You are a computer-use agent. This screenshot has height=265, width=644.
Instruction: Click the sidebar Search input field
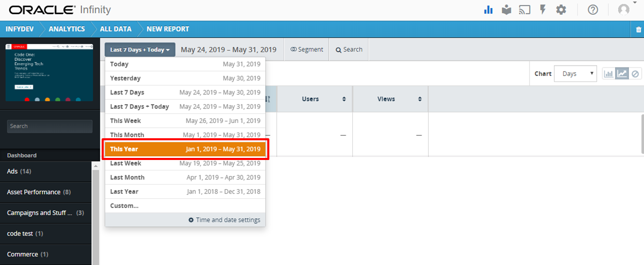click(50, 126)
